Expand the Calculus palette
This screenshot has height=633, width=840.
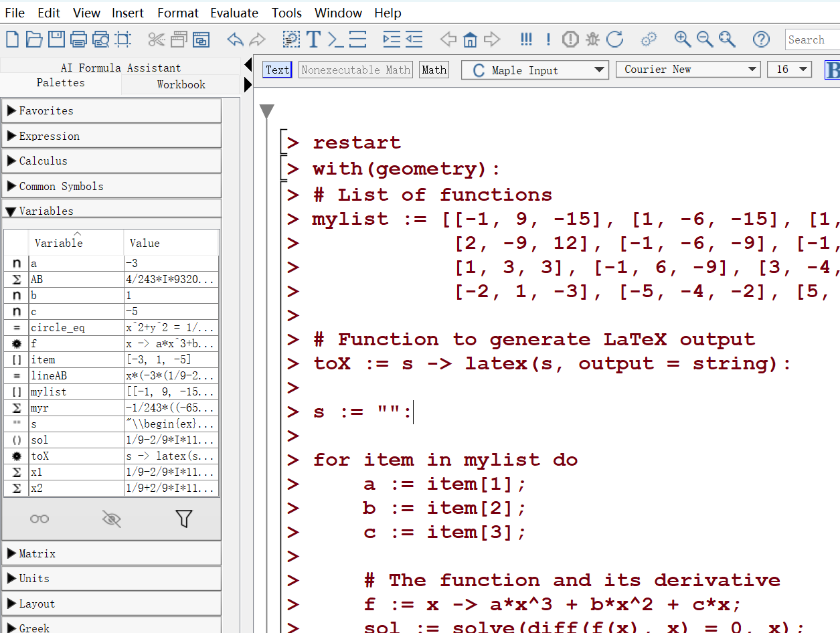tap(112, 161)
